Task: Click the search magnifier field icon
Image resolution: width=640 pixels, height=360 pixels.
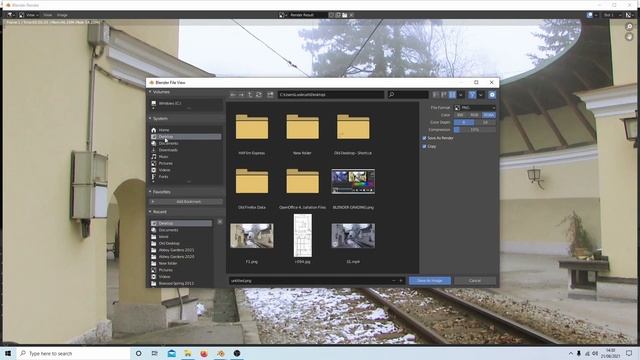Action: [391, 95]
